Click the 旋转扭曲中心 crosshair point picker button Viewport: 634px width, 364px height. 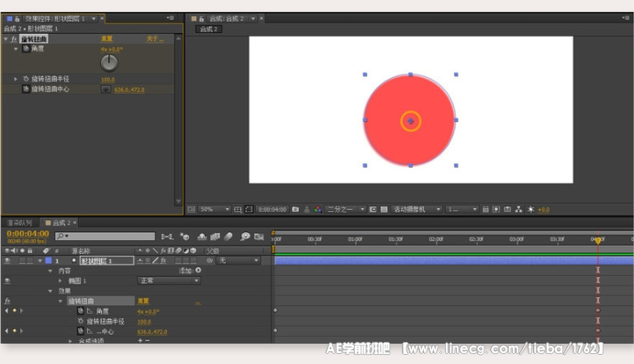tap(106, 89)
